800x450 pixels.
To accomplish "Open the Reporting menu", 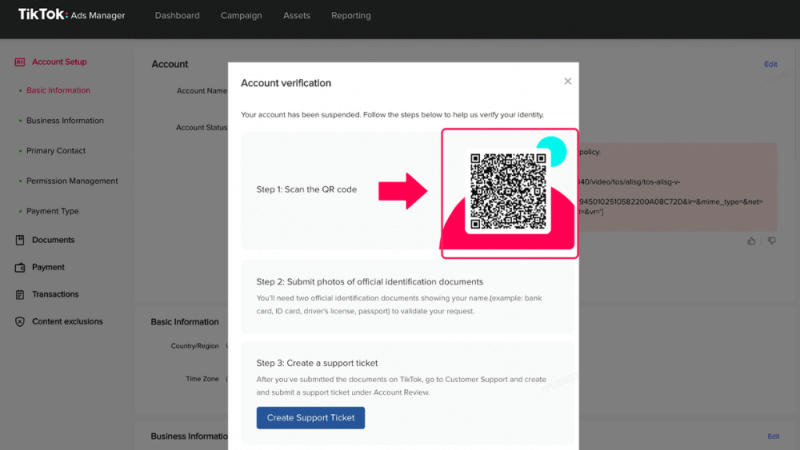I will click(351, 16).
